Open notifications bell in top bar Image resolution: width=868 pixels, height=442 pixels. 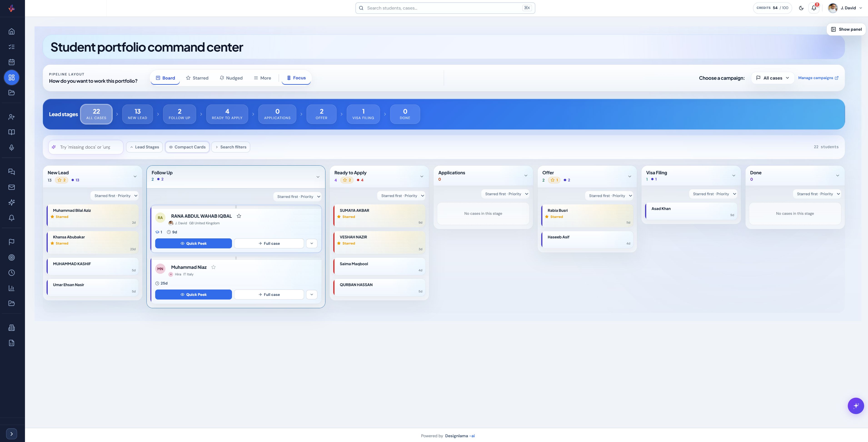[814, 8]
